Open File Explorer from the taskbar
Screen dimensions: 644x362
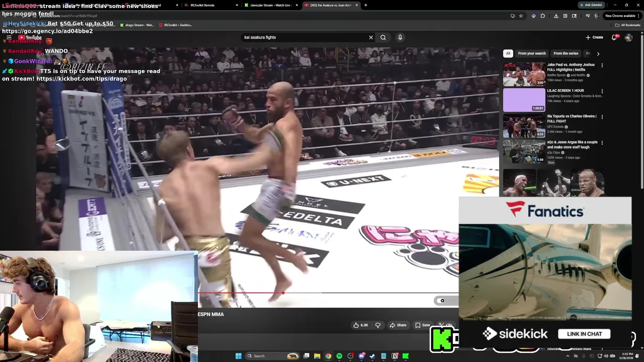[x=317, y=356]
